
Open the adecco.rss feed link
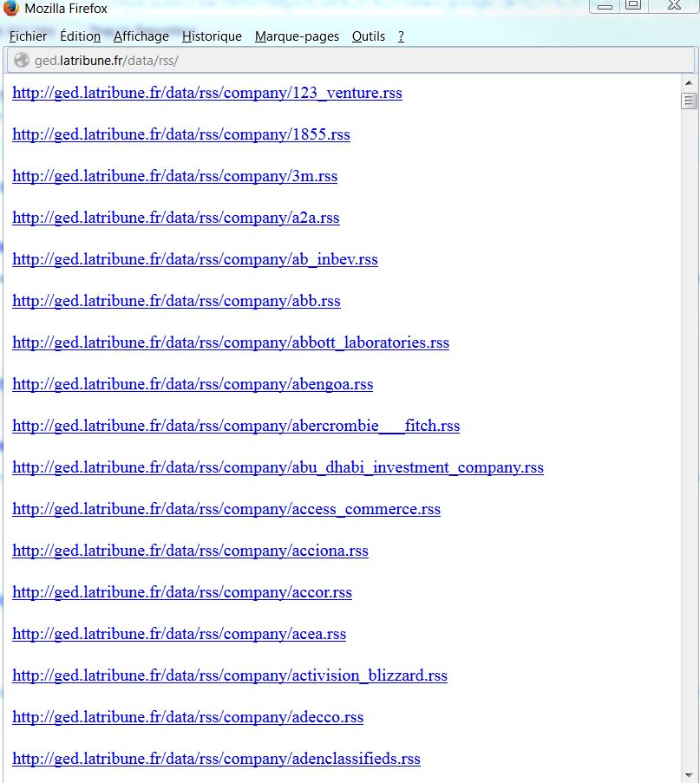[188, 717]
